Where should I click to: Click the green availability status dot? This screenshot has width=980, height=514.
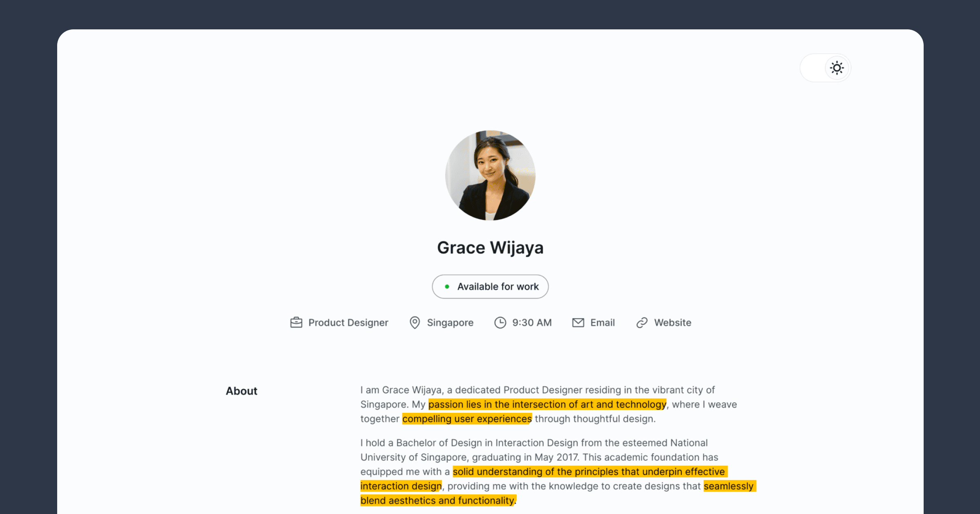447,286
